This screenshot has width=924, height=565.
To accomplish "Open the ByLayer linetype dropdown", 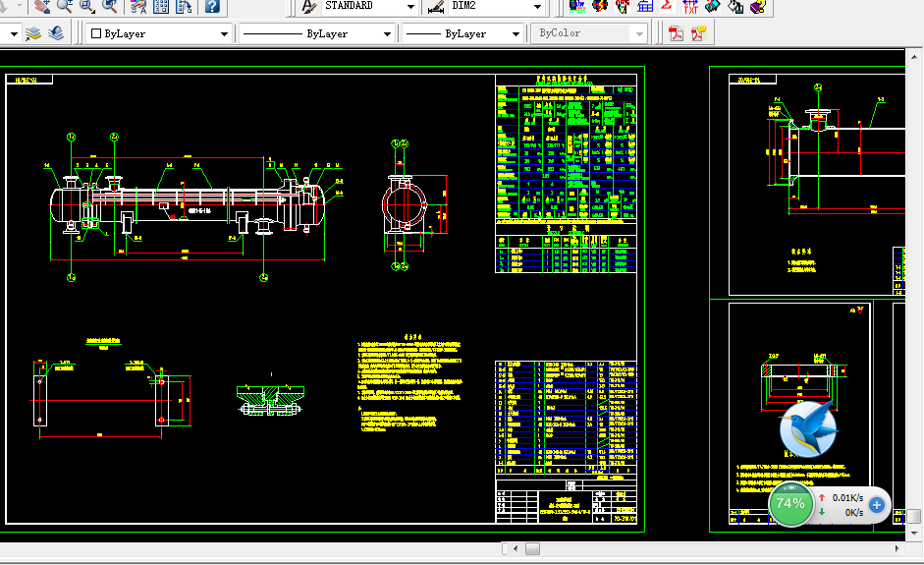I will click(x=386, y=34).
